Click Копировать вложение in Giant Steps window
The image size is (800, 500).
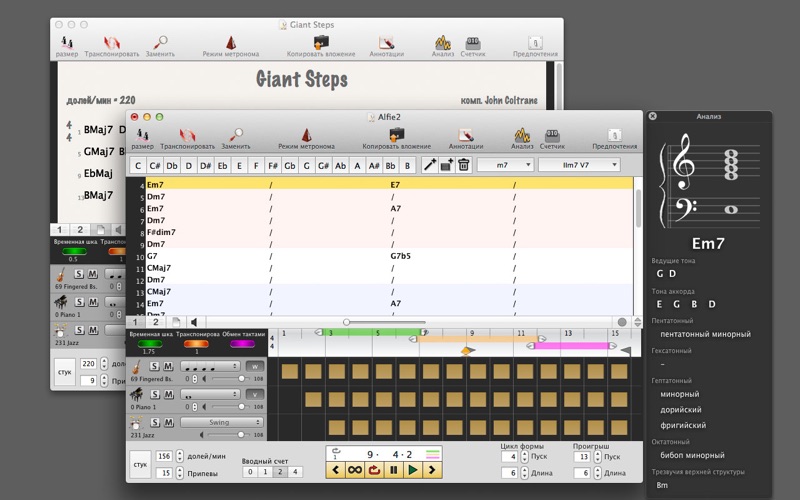[x=321, y=46]
